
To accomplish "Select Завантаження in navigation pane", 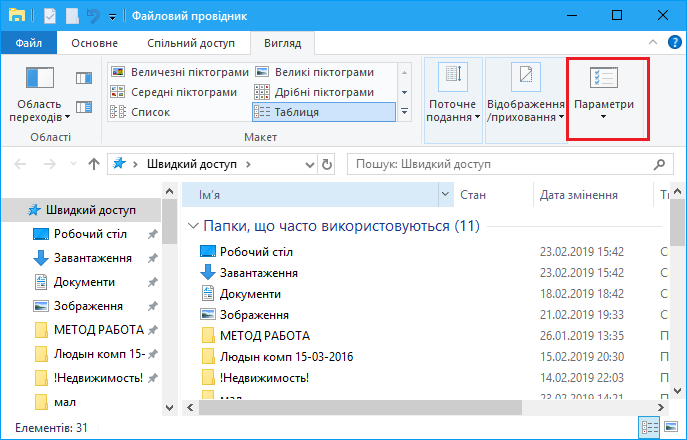I will 81,258.
